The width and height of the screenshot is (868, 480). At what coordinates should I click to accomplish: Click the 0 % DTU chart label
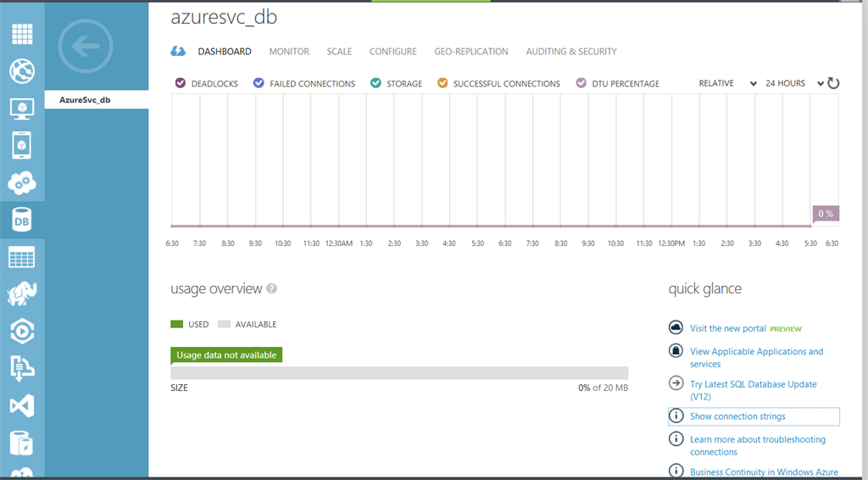826,214
